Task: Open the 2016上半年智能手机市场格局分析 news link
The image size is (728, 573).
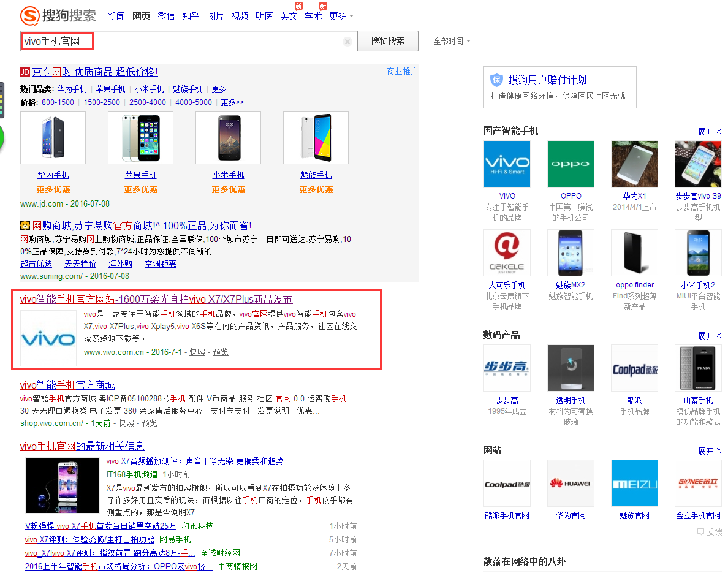Action: [119, 566]
